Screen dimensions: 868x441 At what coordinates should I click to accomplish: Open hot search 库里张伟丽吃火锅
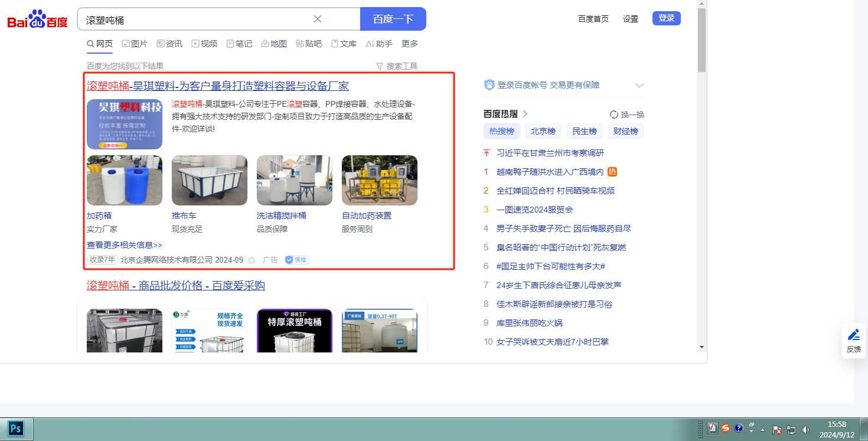(x=530, y=323)
